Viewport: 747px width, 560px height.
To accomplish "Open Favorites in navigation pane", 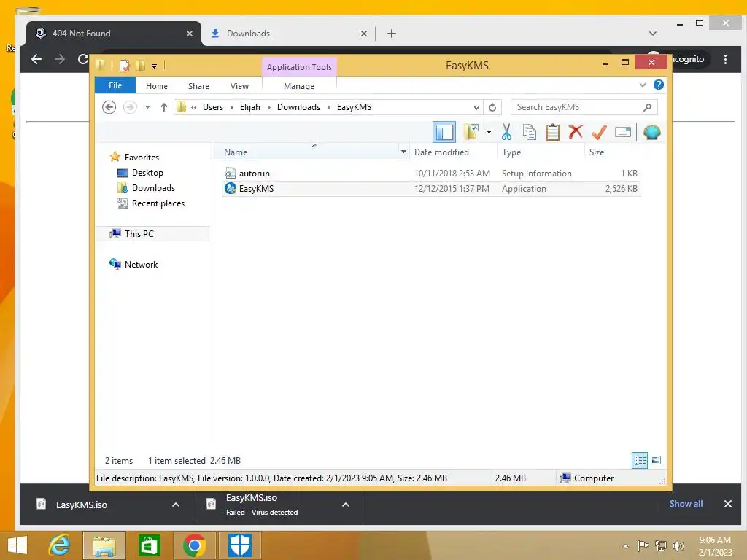I will coord(142,157).
